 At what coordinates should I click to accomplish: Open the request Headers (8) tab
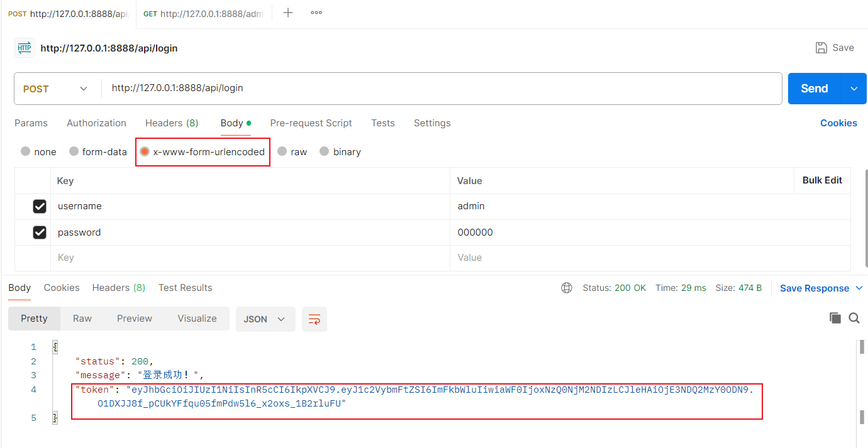(x=172, y=123)
